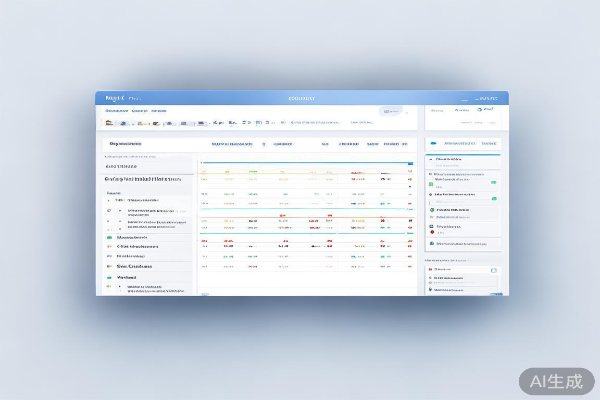
Task: Switch to the second tab in right panel header
Action: click(x=489, y=144)
